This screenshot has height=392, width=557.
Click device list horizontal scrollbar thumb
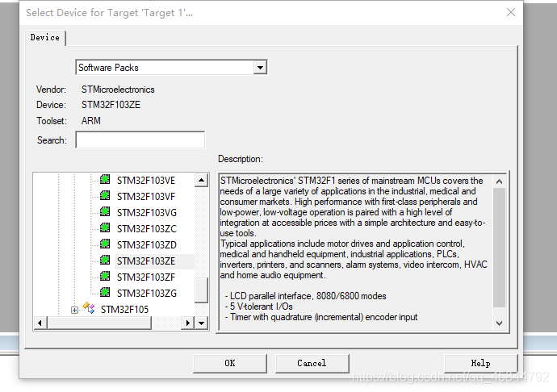point(99,323)
